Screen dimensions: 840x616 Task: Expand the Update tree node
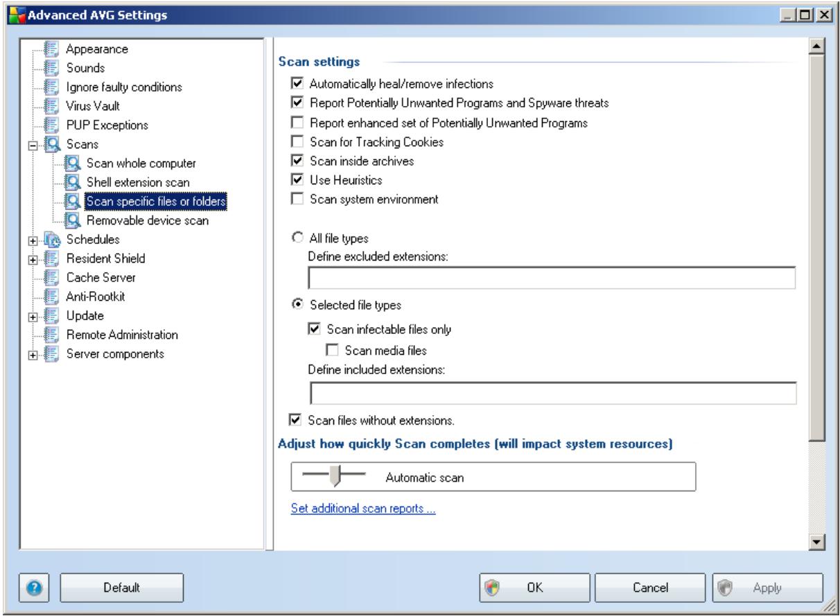point(31,316)
